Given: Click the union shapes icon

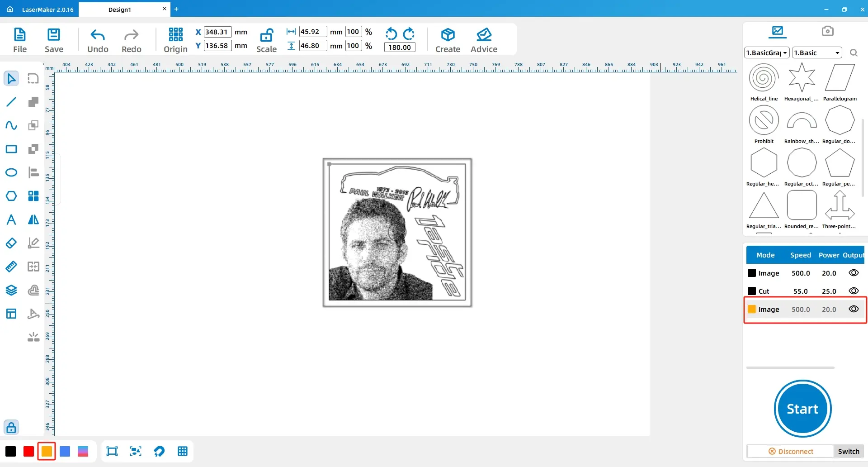Looking at the screenshot, I should [33, 102].
